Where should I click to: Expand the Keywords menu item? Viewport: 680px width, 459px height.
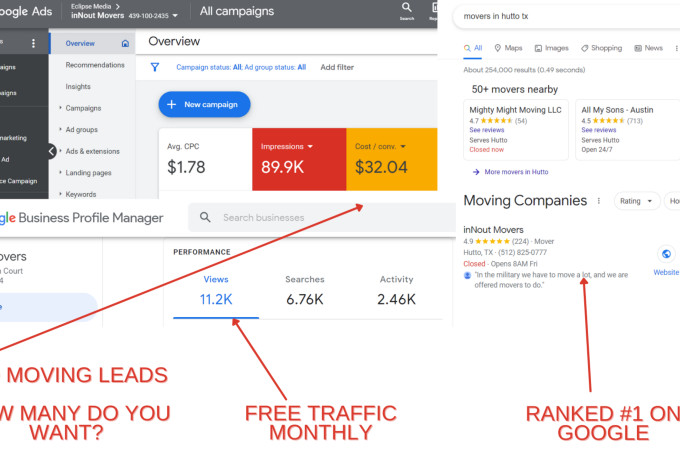[x=61, y=193]
